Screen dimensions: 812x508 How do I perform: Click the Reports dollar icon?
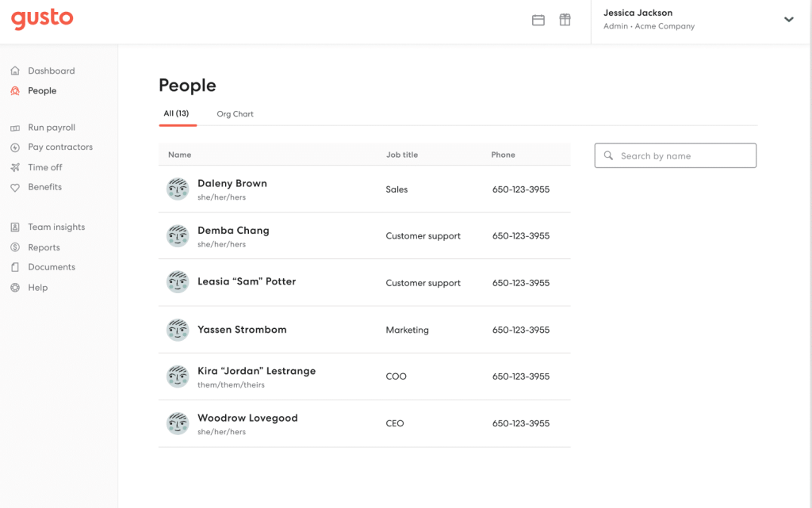point(15,248)
